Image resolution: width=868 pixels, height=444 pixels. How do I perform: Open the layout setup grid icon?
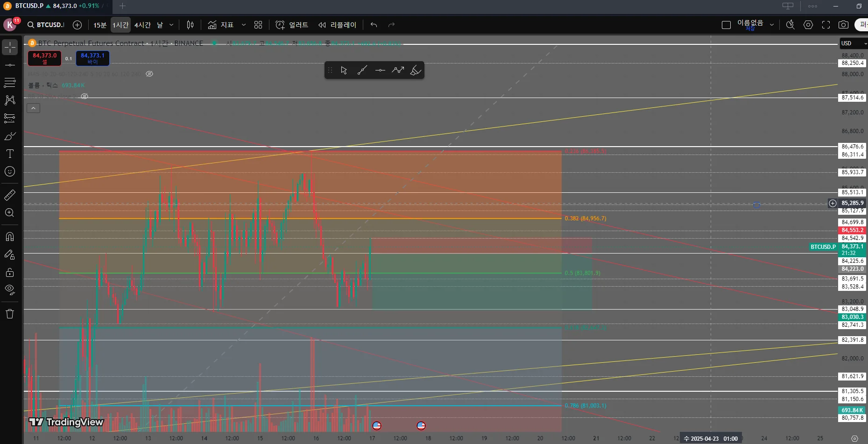(258, 25)
